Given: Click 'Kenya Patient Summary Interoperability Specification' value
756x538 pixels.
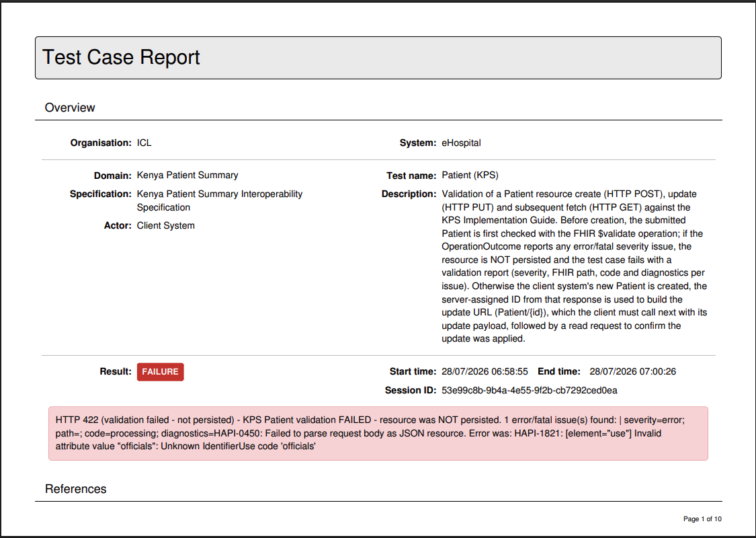Looking at the screenshot, I should pyautogui.click(x=220, y=200).
